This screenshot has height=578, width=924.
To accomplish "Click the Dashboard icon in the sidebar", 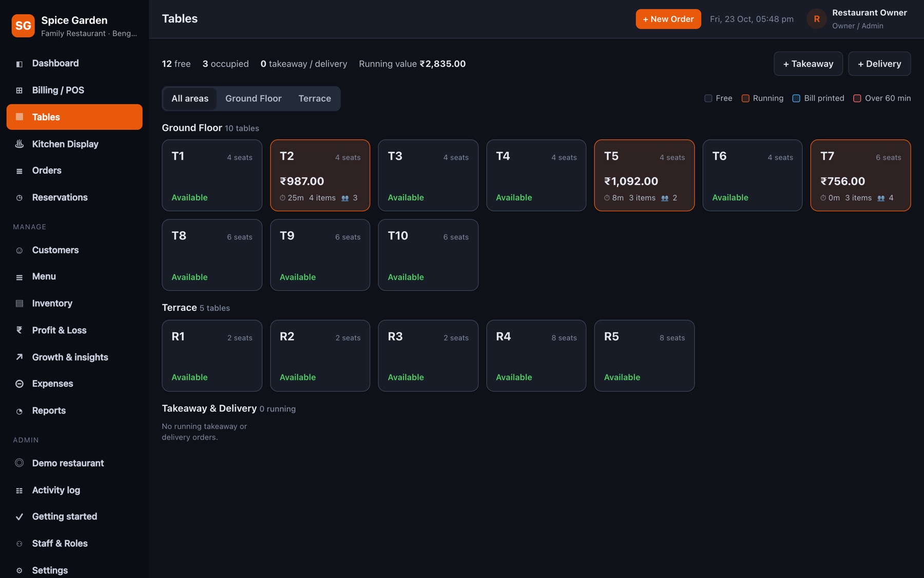I will click(20, 64).
